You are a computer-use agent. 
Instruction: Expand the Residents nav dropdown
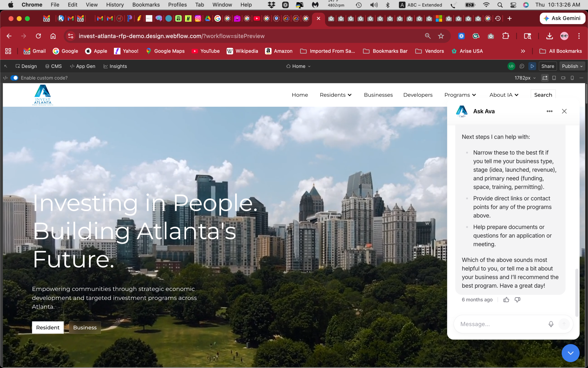tap(336, 95)
